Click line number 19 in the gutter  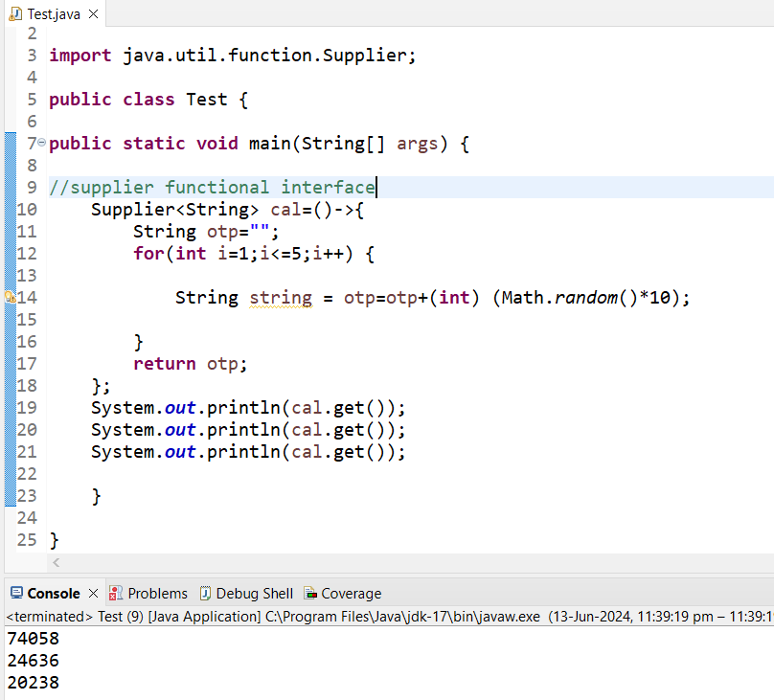[26, 407]
